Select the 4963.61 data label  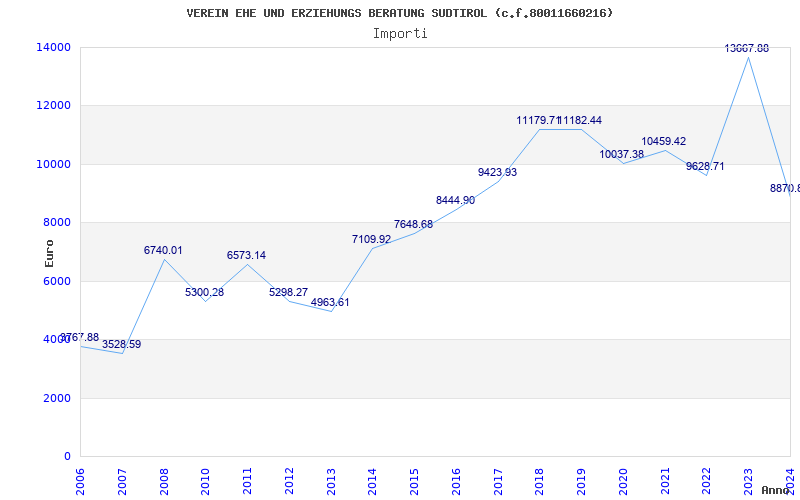[x=330, y=302]
